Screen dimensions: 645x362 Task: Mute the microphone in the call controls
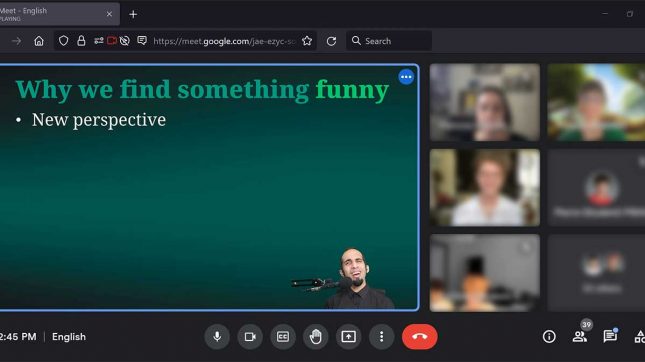coord(217,336)
